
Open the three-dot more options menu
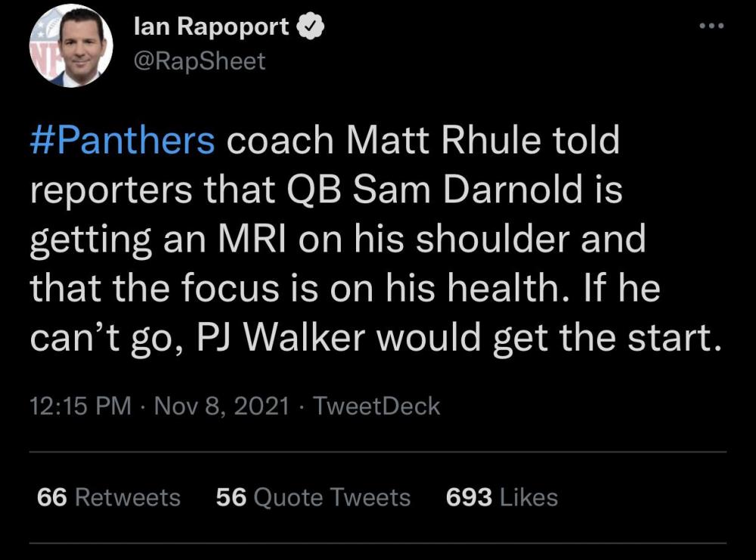point(711,26)
